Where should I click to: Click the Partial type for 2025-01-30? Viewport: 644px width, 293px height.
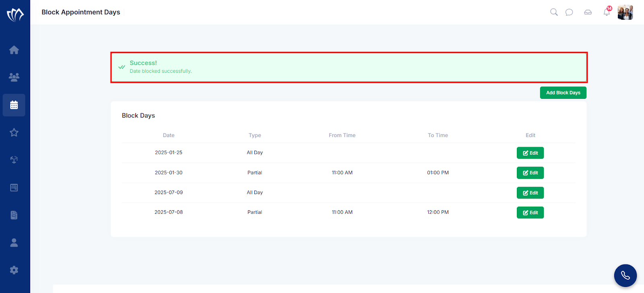(255, 173)
